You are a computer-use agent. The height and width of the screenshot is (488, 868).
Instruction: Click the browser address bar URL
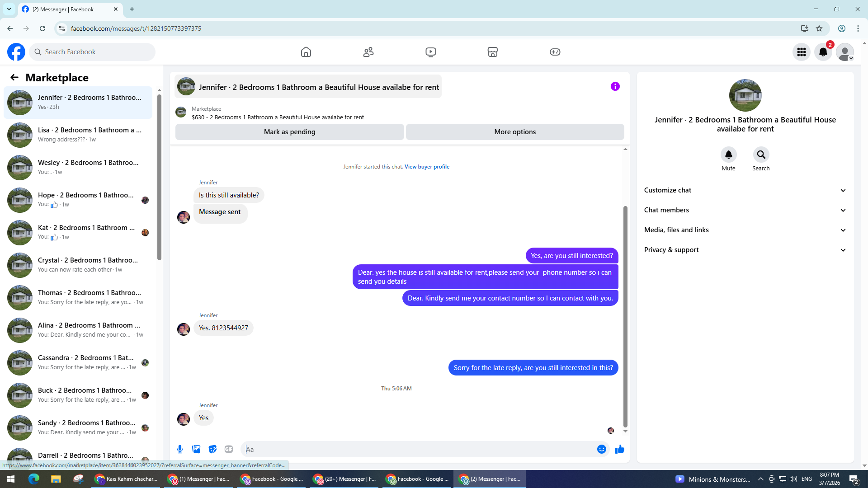tap(136, 28)
